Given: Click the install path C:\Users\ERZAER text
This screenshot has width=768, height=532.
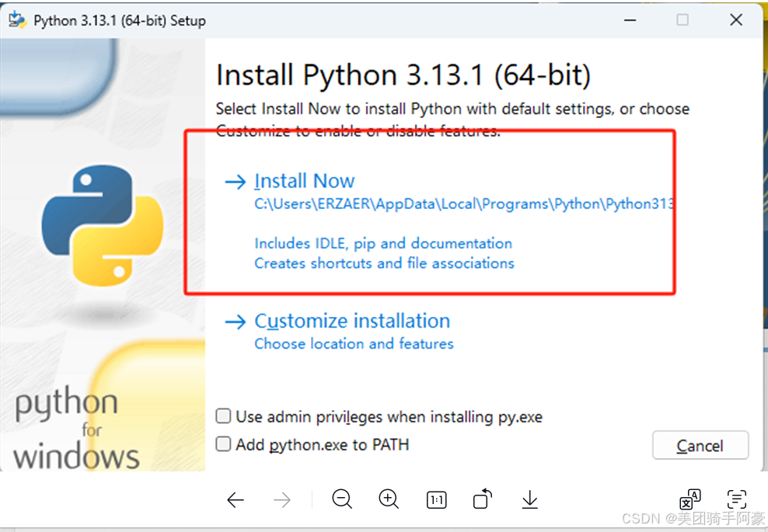Looking at the screenshot, I should [464, 203].
